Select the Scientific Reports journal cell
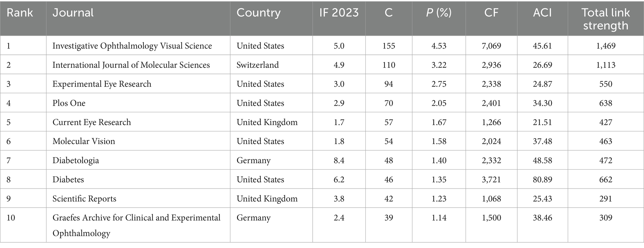The width and height of the screenshot is (644, 248). point(84,199)
